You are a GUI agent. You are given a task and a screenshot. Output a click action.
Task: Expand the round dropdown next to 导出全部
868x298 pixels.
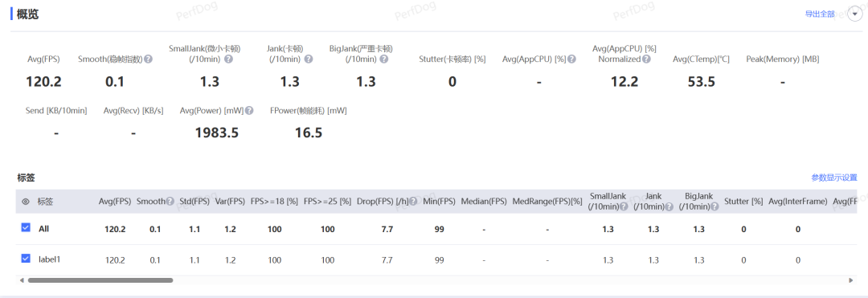(855, 14)
